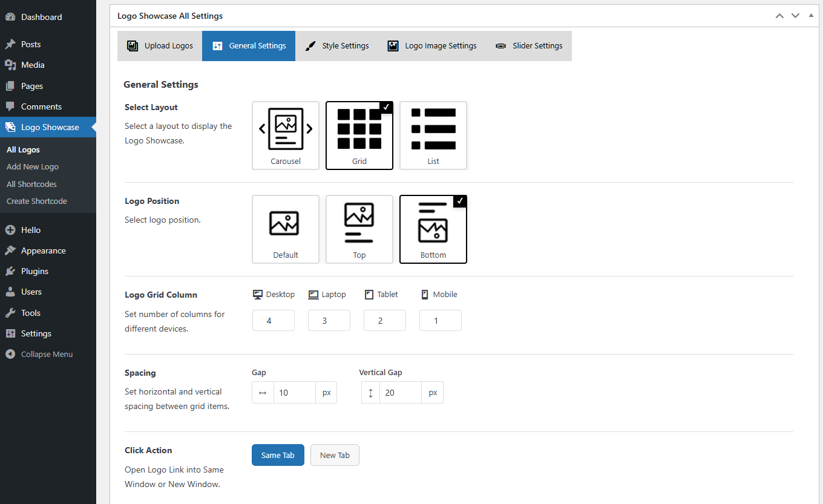823x504 pixels.
Task: Click the vertical gap arrow icon
Action: 370,393
